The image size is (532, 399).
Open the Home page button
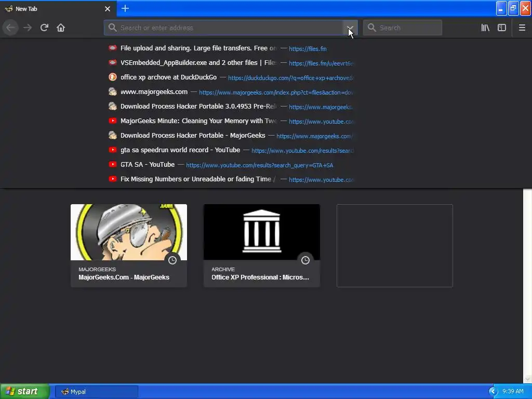61,28
